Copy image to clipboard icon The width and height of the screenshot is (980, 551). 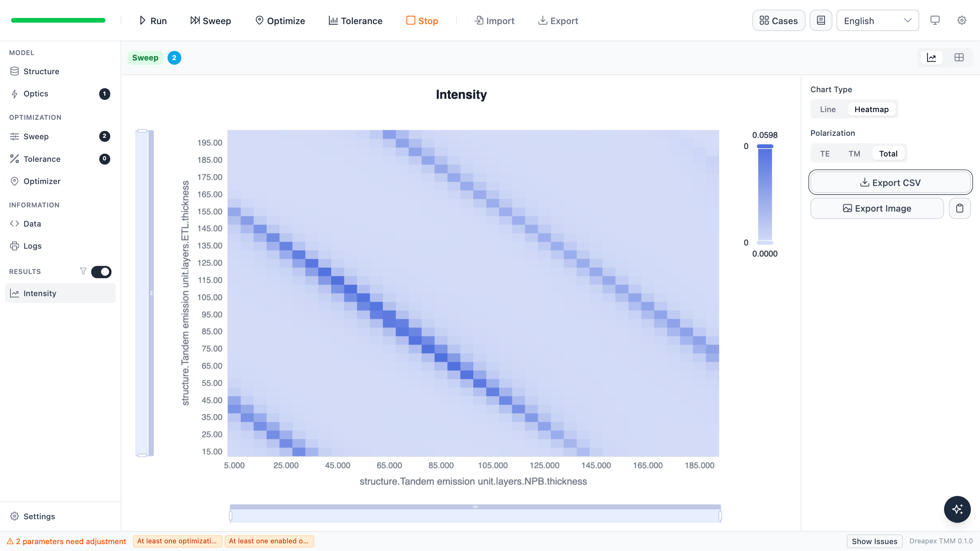pos(960,208)
